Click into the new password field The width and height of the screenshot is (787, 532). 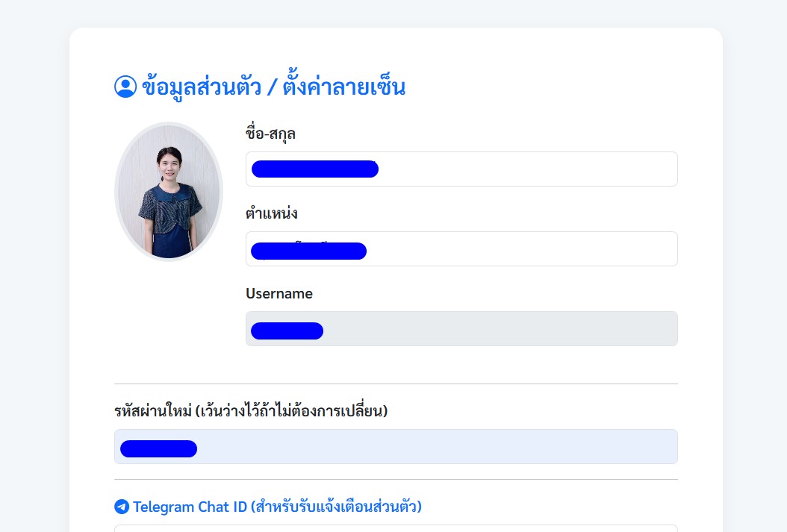[396, 446]
